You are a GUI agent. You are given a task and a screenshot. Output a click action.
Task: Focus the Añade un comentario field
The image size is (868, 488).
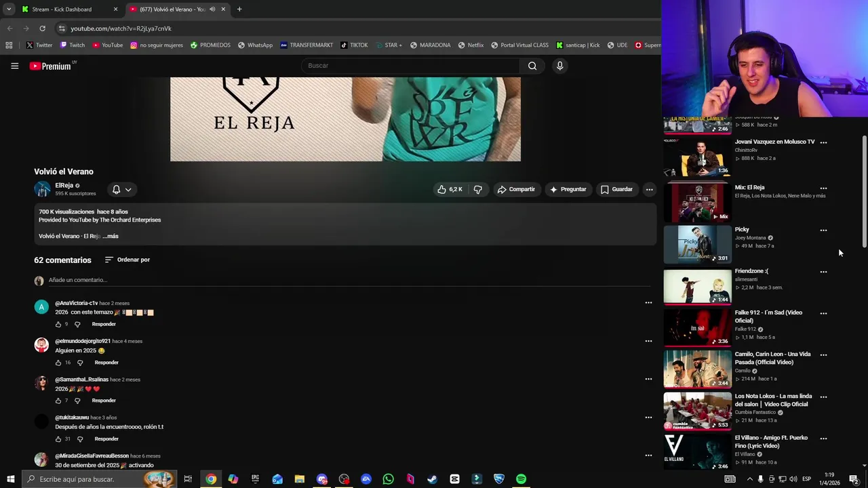coord(349,280)
